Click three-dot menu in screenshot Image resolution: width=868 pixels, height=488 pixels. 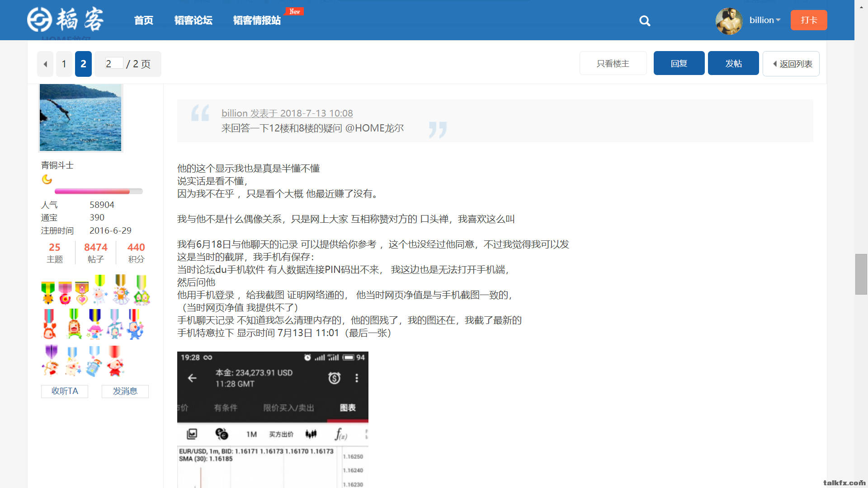coord(357,378)
